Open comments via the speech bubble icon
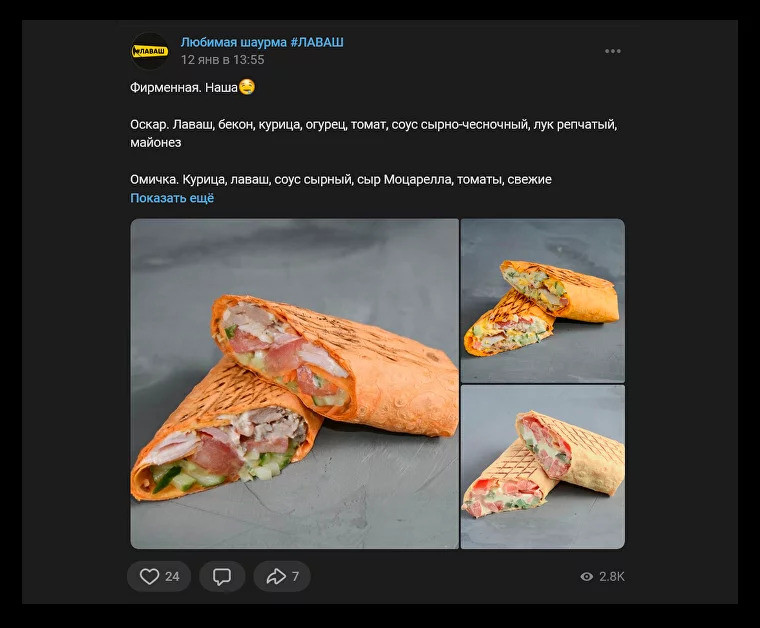Viewport: 760px width, 628px height. [222, 576]
